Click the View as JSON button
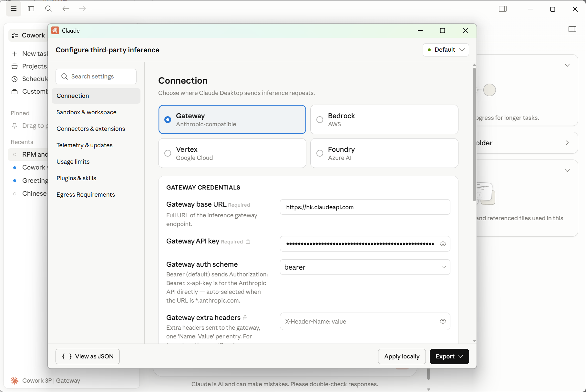 87,356
